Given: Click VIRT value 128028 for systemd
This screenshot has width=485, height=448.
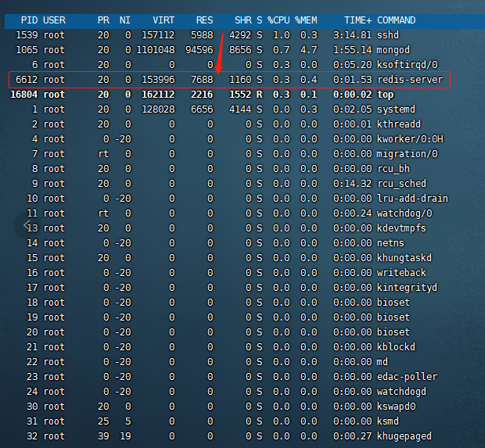Looking at the screenshot, I should pyautogui.click(x=158, y=109).
